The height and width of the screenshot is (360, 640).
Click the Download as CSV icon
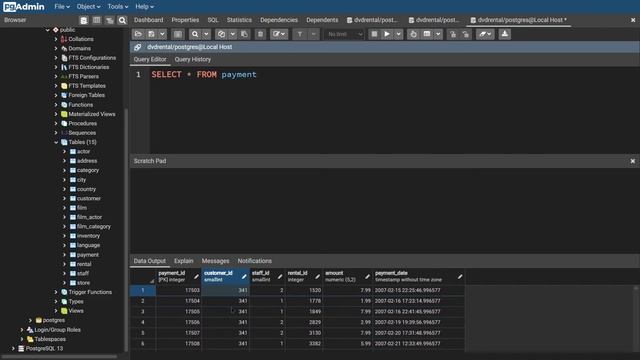(x=504, y=34)
